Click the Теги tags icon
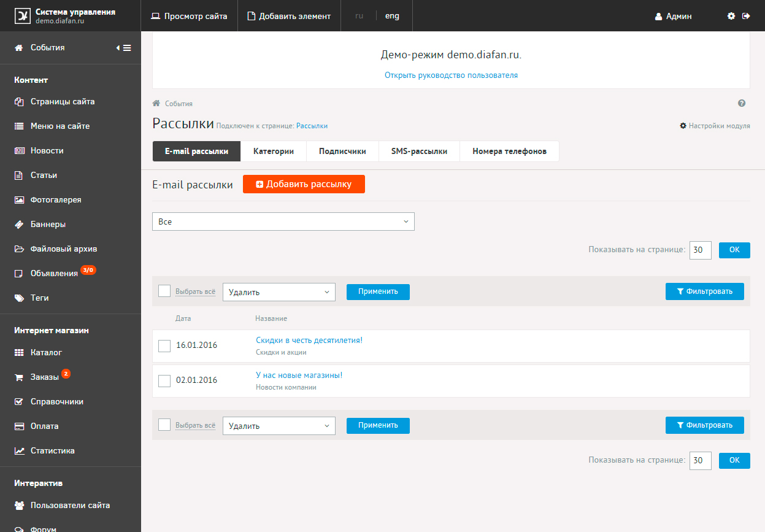 (x=18, y=298)
